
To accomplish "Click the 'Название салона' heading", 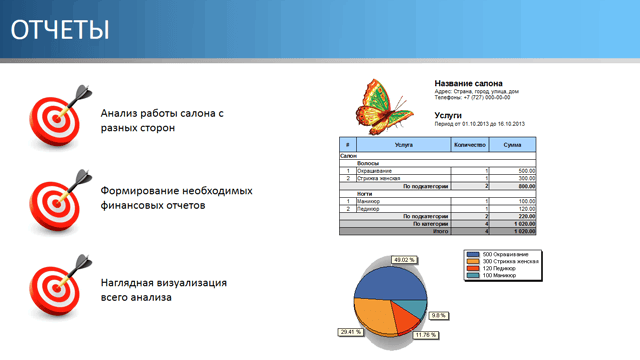I will 468,83.
